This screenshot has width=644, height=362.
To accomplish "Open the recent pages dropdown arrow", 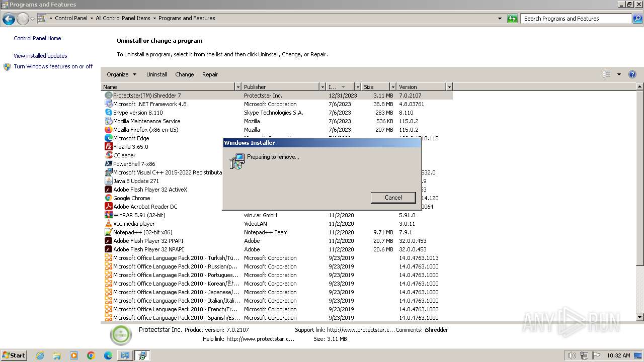I will pos(32,19).
